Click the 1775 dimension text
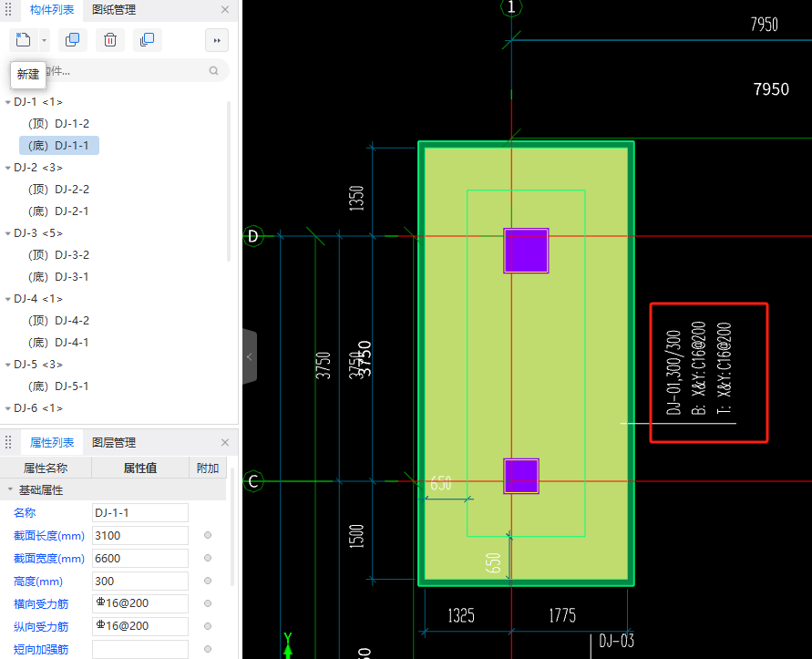812x659 pixels. pos(562,615)
